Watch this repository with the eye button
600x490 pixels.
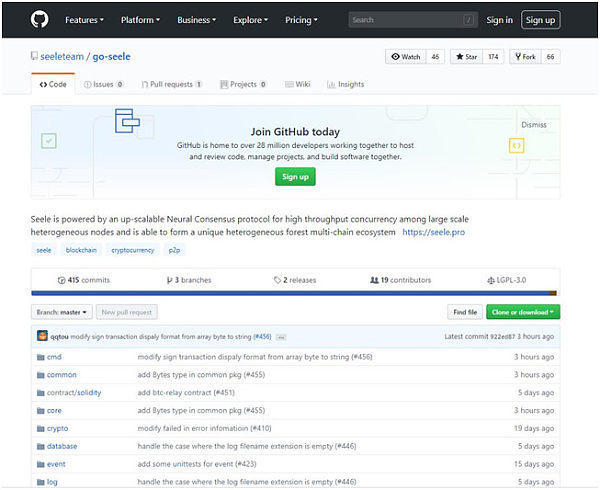click(x=406, y=57)
